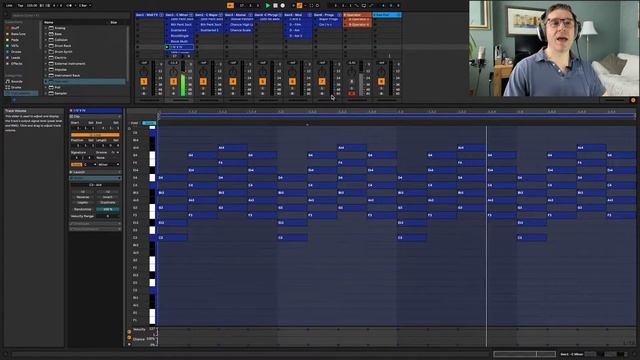Screen dimensions: 640x360
Task: Click the volume meter slider on track 2
Action: (182, 78)
